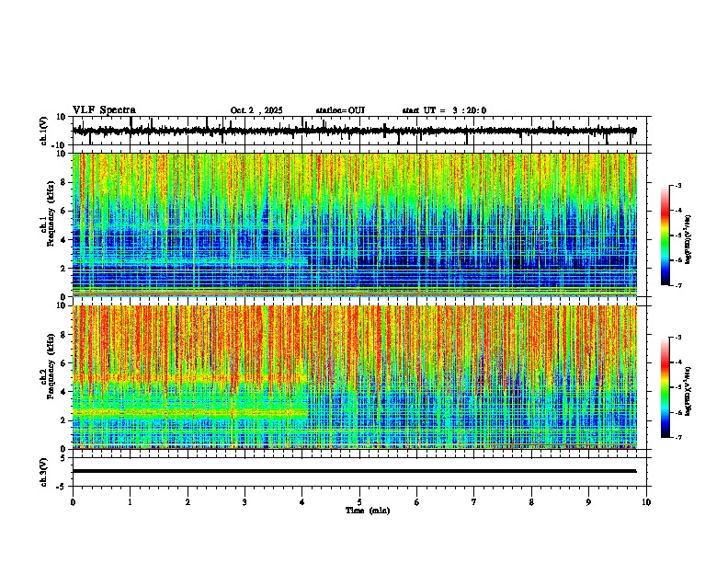Image resolution: width=728 pixels, height=563 pixels.
Task: Click the ch.1 frequency tick label "8"
Action: pyautogui.click(x=64, y=182)
